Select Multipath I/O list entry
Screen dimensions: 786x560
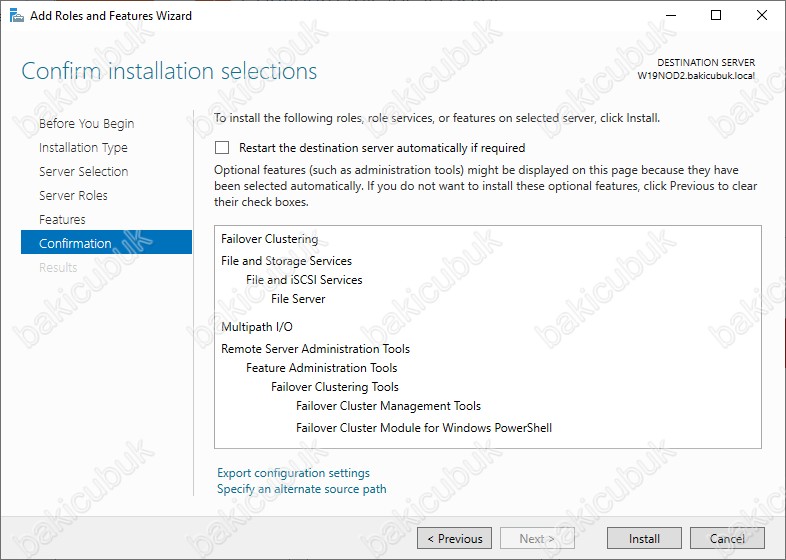pos(257,327)
